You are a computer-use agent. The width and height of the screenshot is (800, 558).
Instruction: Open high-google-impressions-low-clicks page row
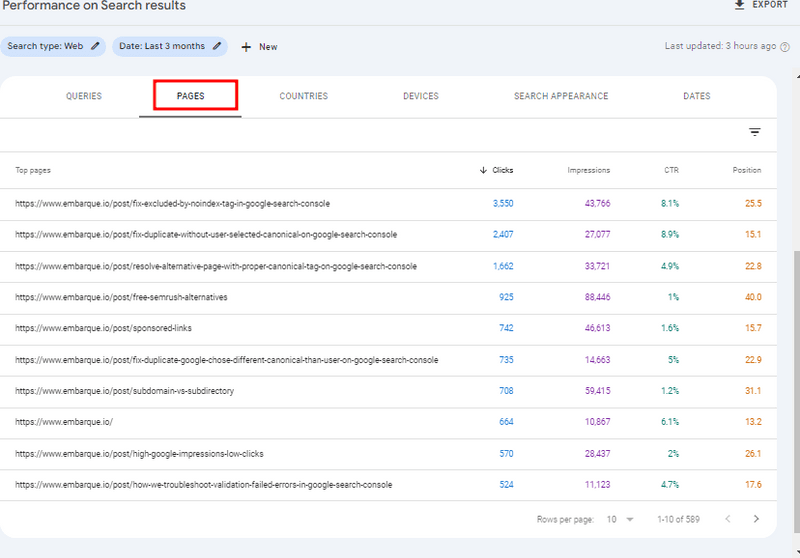pos(388,454)
